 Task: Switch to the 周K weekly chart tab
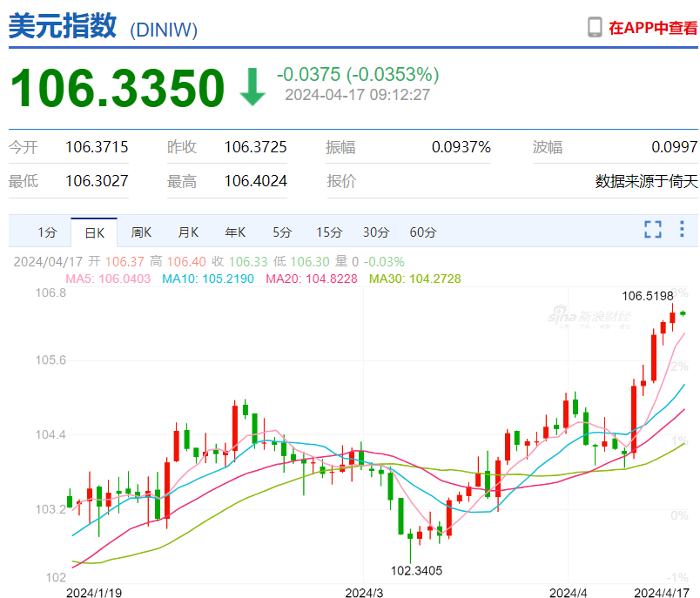click(x=140, y=232)
